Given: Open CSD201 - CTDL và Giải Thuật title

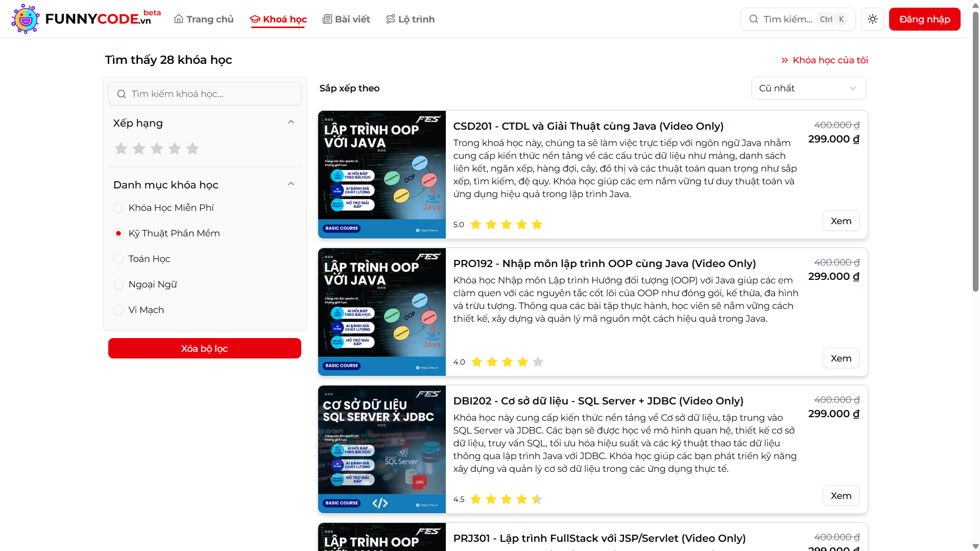Looking at the screenshot, I should pos(588,126).
